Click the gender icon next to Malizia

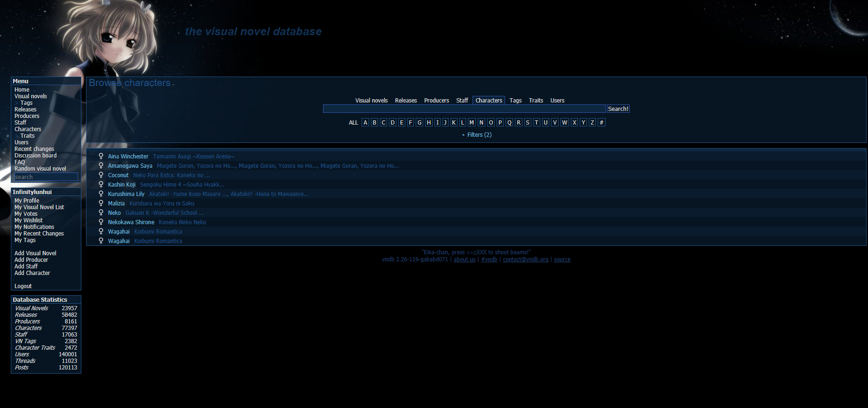point(101,203)
